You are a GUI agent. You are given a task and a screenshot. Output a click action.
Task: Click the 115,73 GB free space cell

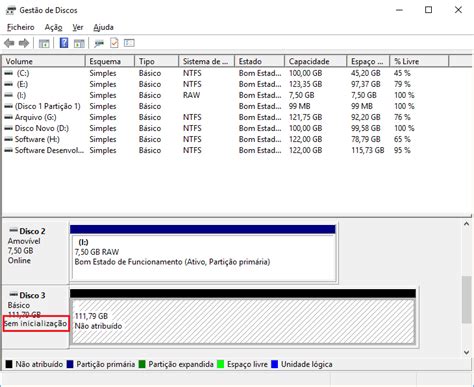[368, 150]
